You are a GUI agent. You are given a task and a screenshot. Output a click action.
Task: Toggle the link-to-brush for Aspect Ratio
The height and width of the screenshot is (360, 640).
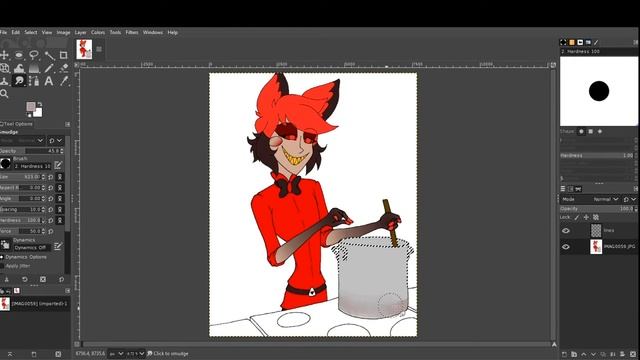[x=60, y=188]
